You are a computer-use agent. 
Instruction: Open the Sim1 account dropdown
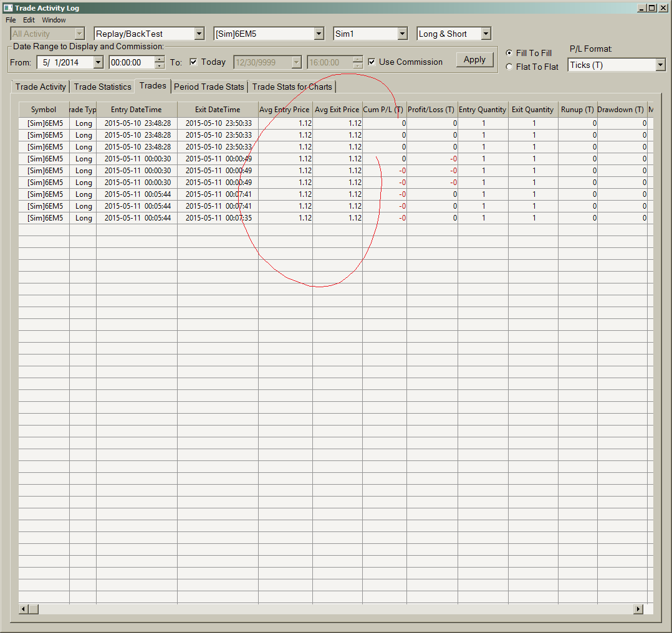point(402,34)
